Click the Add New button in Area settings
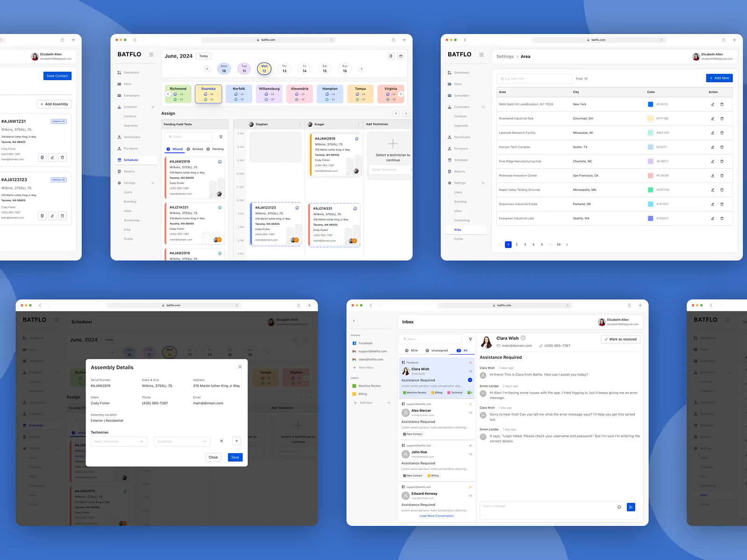 719,78
